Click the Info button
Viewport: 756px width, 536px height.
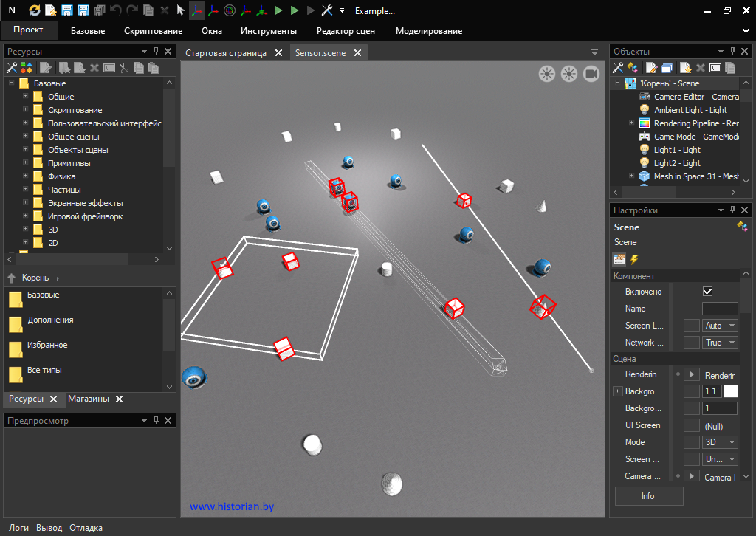click(x=648, y=496)
